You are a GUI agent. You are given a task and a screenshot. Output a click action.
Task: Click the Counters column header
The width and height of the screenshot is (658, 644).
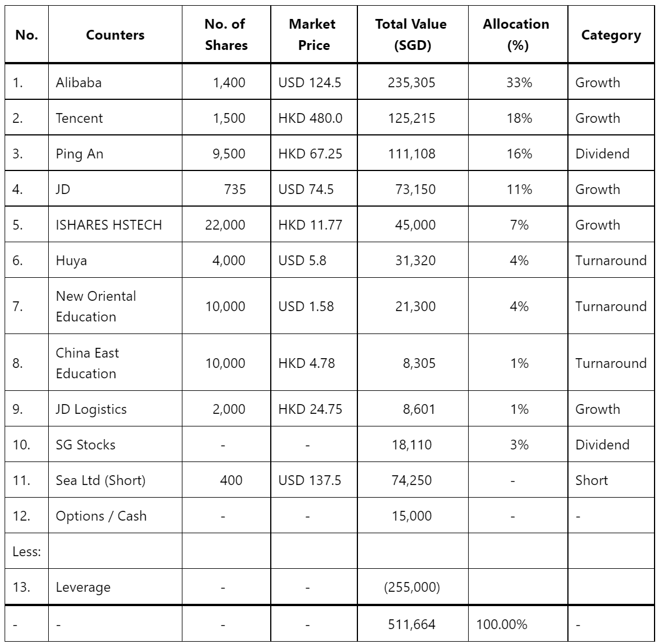[x=115, y=35]
